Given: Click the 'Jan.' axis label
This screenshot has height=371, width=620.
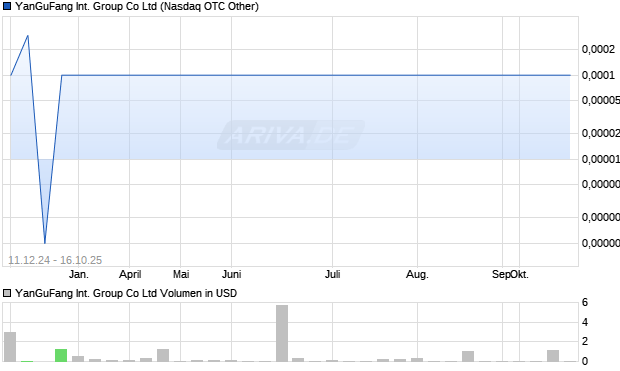Looking at the screenshot, I should pos(79,274).
